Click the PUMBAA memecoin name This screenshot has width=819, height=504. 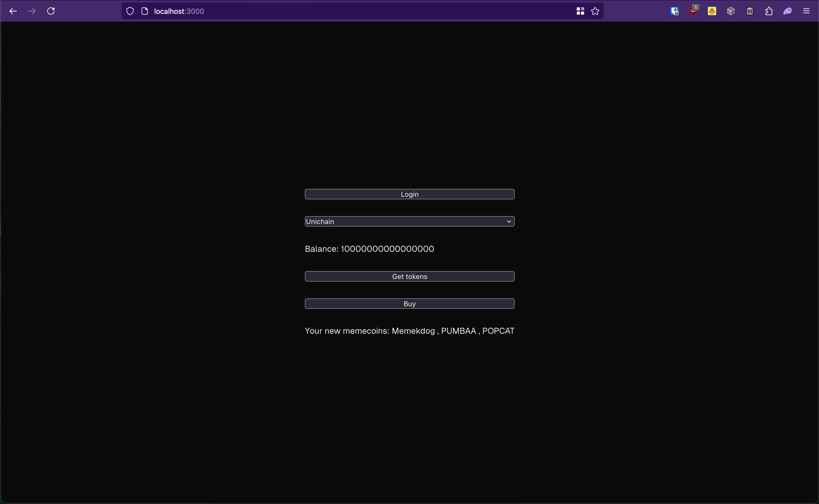(x=458, y=331)
